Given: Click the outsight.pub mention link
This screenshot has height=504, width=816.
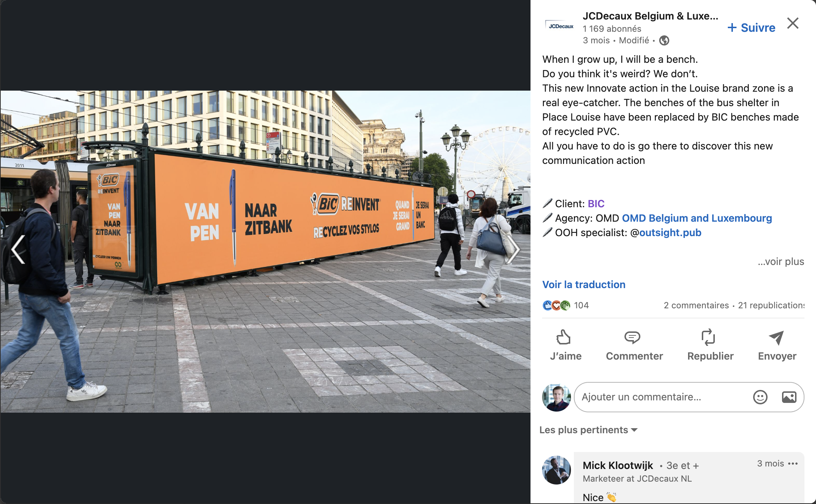Looking at the screenshot, I should pos(670,233).
